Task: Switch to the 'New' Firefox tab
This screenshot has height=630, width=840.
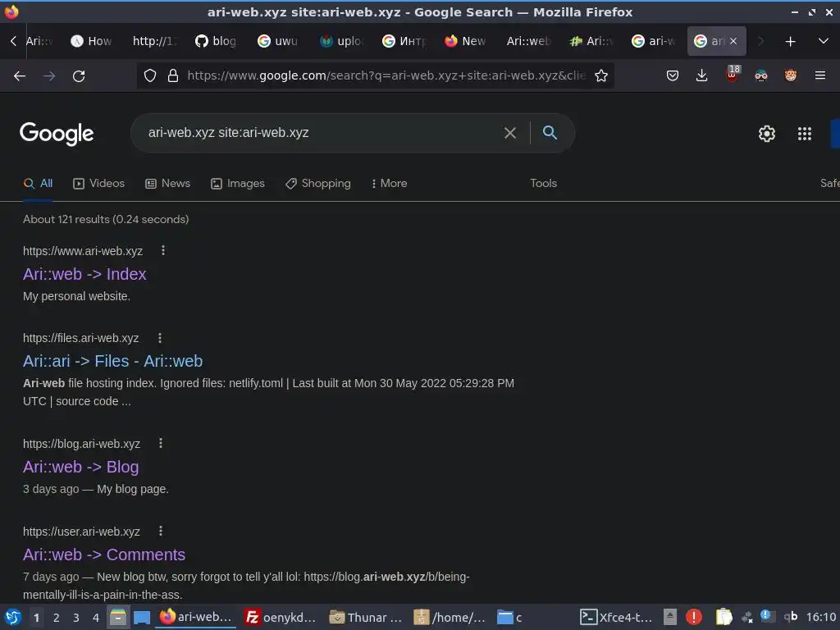Action: [465, 41]
